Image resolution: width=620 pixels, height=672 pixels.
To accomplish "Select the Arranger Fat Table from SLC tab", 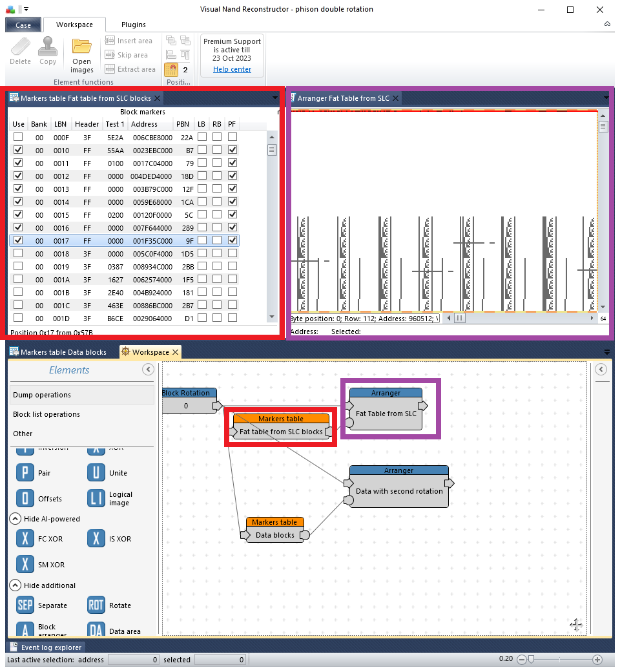I will 343,98.
